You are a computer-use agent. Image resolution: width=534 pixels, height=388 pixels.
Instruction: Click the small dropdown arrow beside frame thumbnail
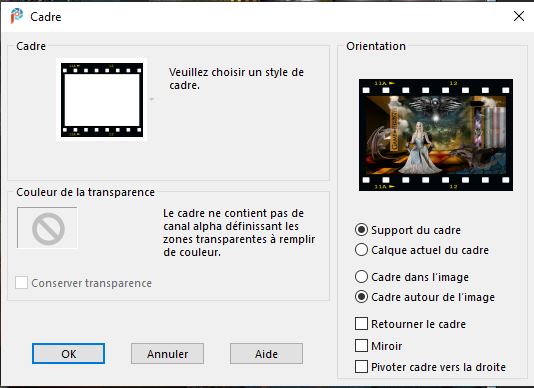(x=152, y=99)
